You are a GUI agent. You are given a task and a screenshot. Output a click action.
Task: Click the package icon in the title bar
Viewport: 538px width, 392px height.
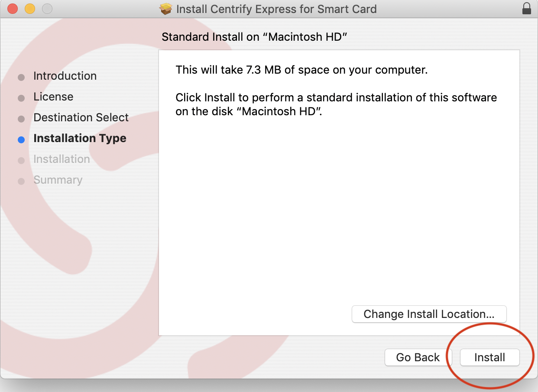pos(166,9)
